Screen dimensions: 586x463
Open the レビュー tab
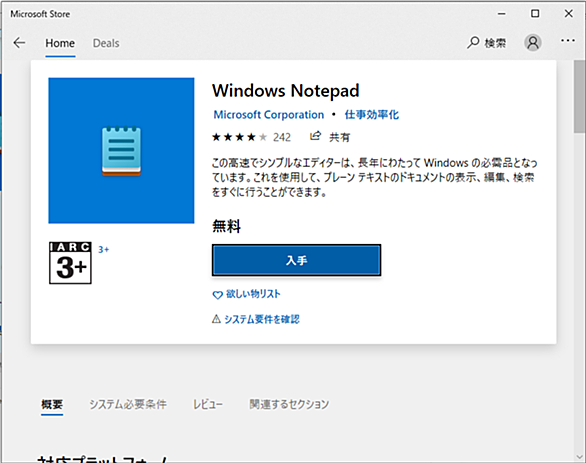208,404
